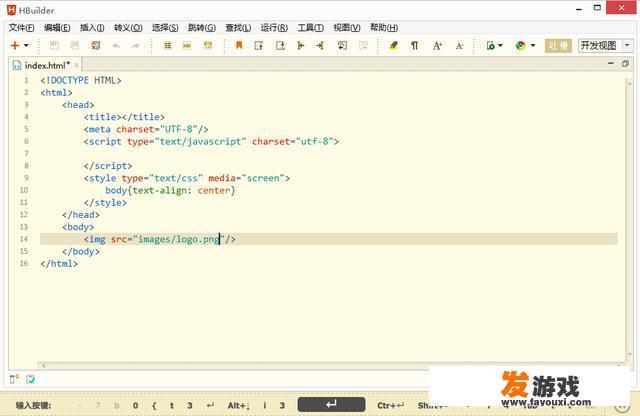Screen dimensions: 640x416
Task: Click the green browser run icon
Action: [491, 45]
